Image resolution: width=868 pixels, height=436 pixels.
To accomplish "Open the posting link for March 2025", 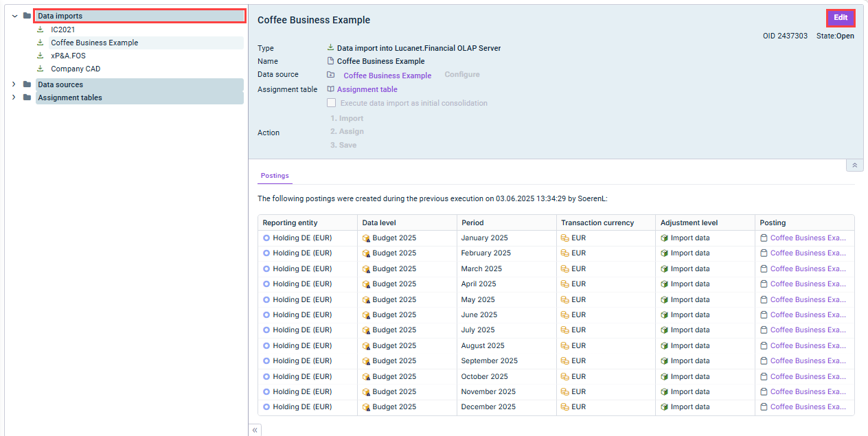I will (808, 268).
